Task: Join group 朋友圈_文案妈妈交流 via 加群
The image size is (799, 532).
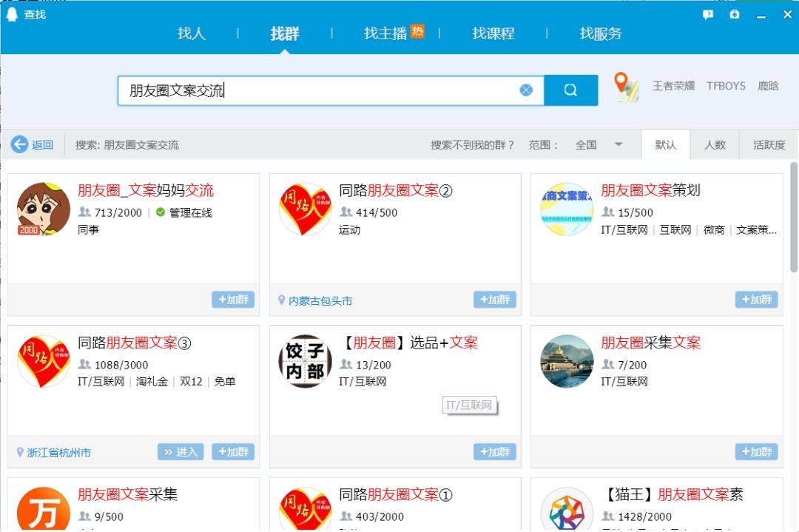Action: (233, 299)
